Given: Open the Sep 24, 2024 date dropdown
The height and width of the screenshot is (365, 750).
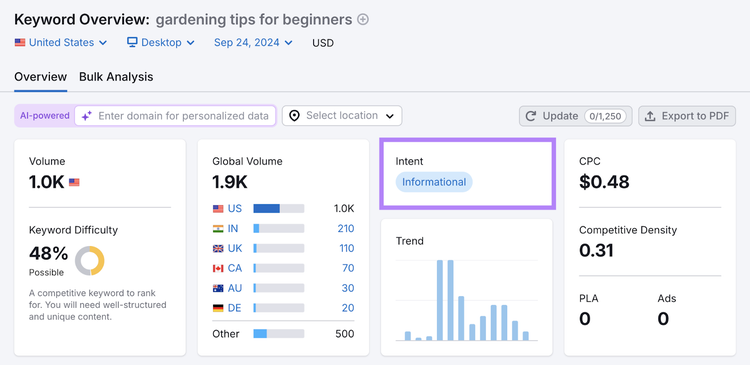Looking at the screenshot, I should pyautogui.click(x=253, y=43).
